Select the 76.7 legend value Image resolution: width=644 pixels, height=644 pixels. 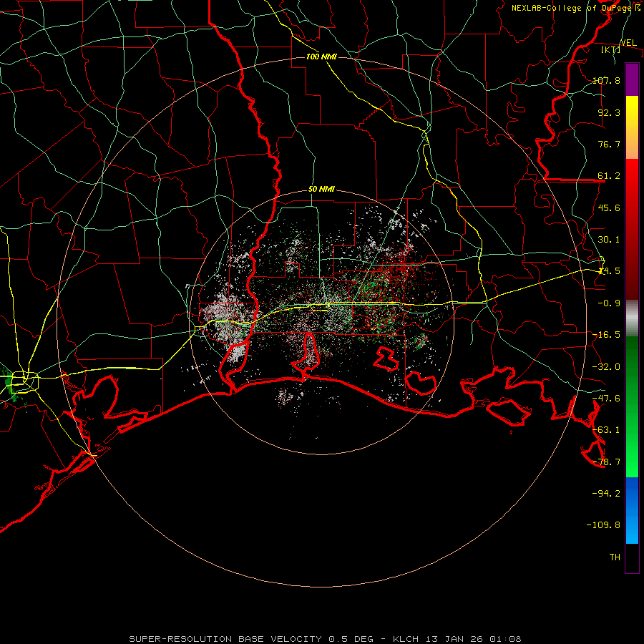click(609, 144)
